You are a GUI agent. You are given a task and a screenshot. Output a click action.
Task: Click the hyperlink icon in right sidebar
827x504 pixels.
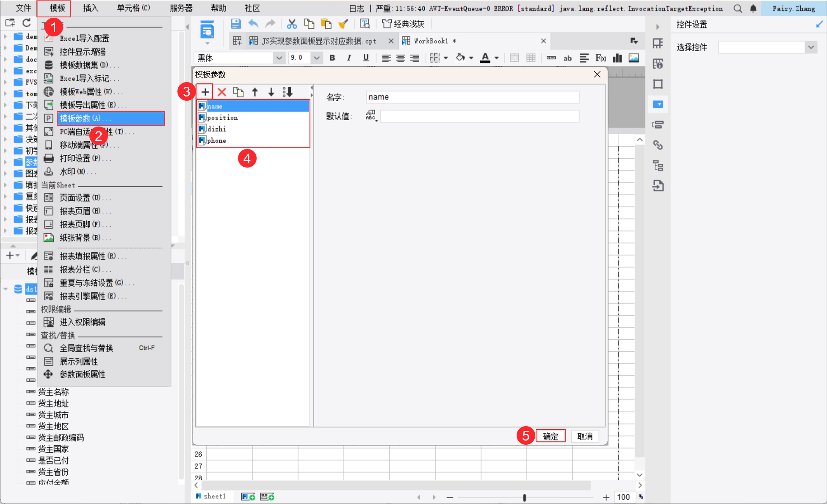click(658, 145)
